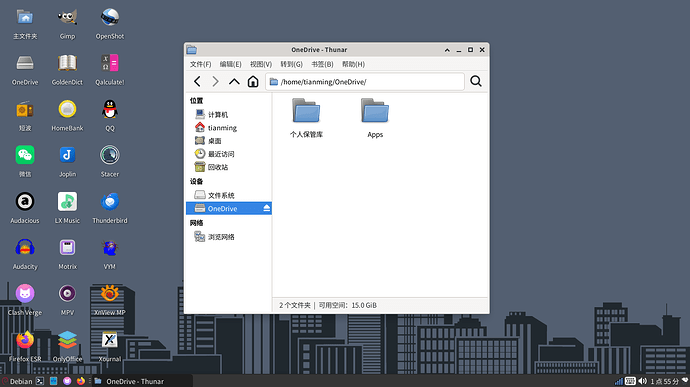Select the Clash Verge desktop icon
The height and width of the screenshot is (387, 690).
(25, 300)
